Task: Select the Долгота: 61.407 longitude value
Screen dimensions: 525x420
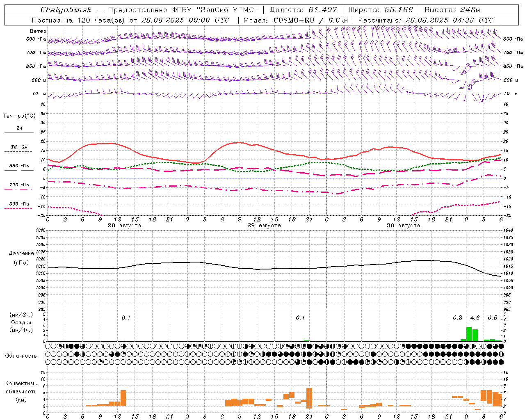Action: pos(303,10)
